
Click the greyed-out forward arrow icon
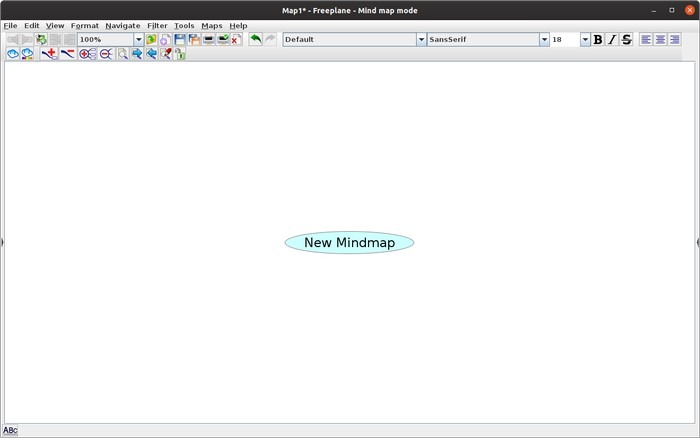(x=27, y=39)
